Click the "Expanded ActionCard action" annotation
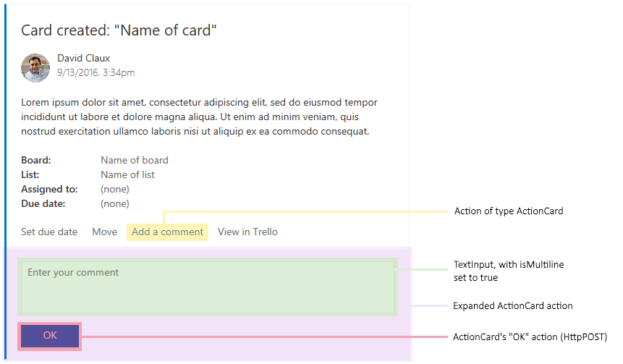This screenshot has height=364, width=623. 512,306
